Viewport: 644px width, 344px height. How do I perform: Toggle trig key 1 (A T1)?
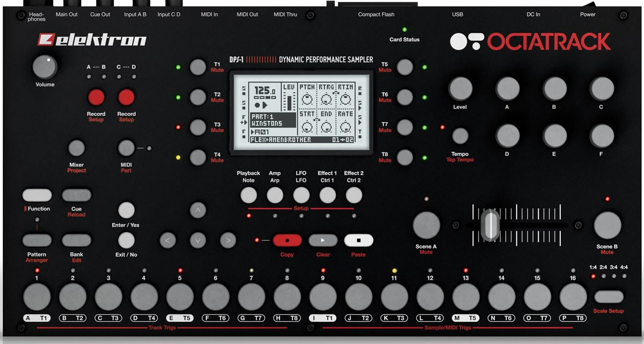(x=36, y=297)
